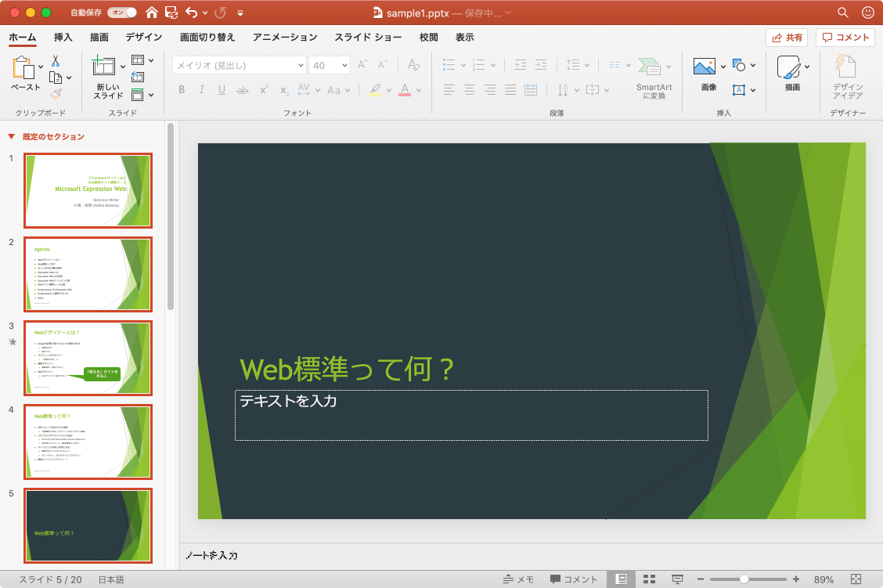The height and width of the screenshot is (588, 883).
Task: Click the Align text right icon
Action: pyautogui.click(x=490, y=89)
